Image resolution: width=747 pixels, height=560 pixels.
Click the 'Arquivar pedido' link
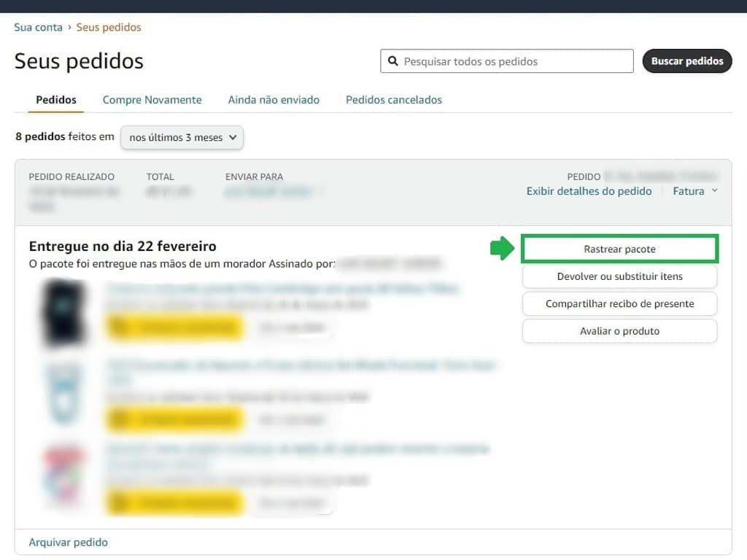pos(68,542)
